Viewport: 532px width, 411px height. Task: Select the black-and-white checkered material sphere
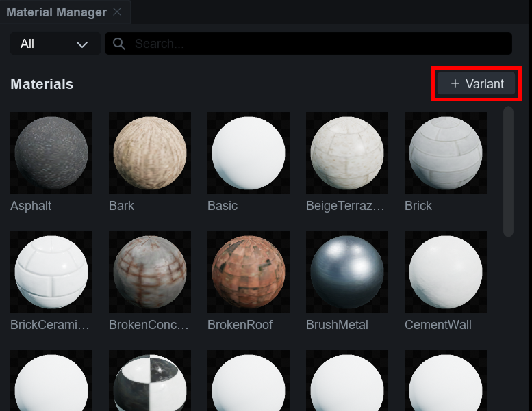point(150,383)
